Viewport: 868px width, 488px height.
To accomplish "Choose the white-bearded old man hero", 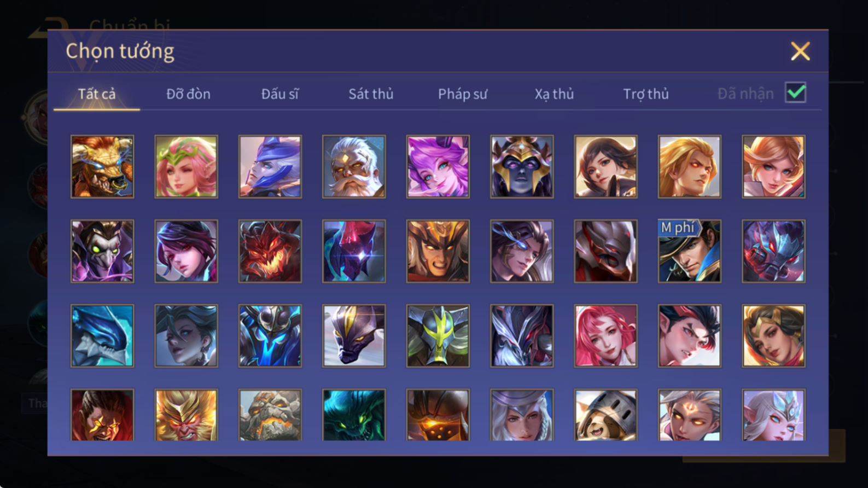I will (354, 166).
